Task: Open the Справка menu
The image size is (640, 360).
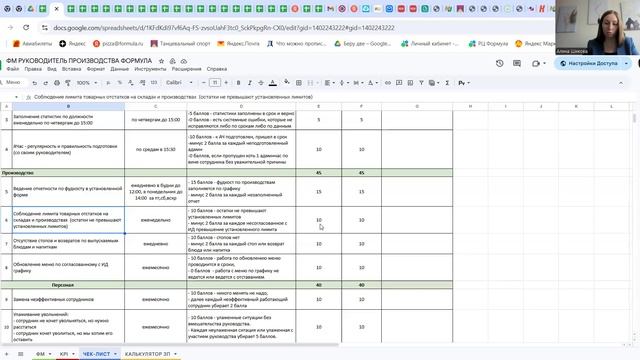Action: click(x=217, y=69)
